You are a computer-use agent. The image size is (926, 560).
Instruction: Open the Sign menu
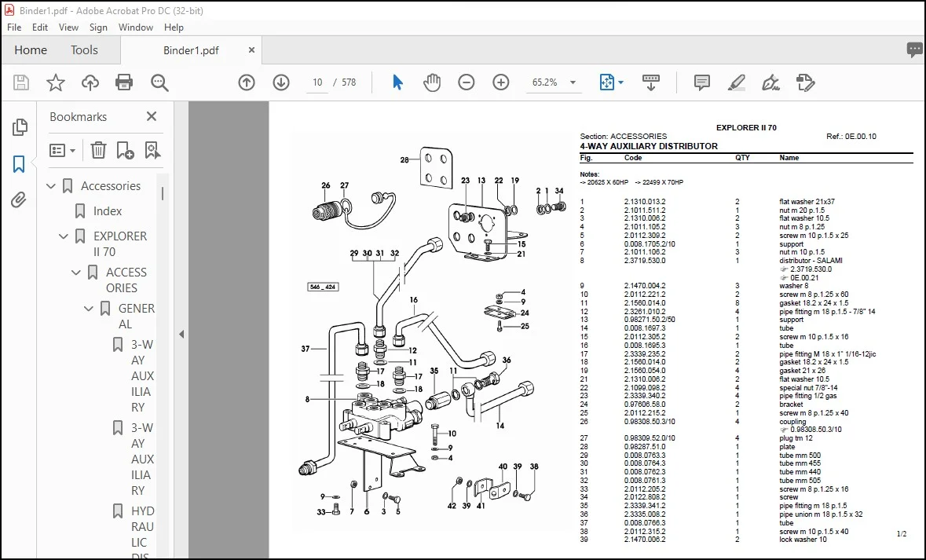[98, 27]
